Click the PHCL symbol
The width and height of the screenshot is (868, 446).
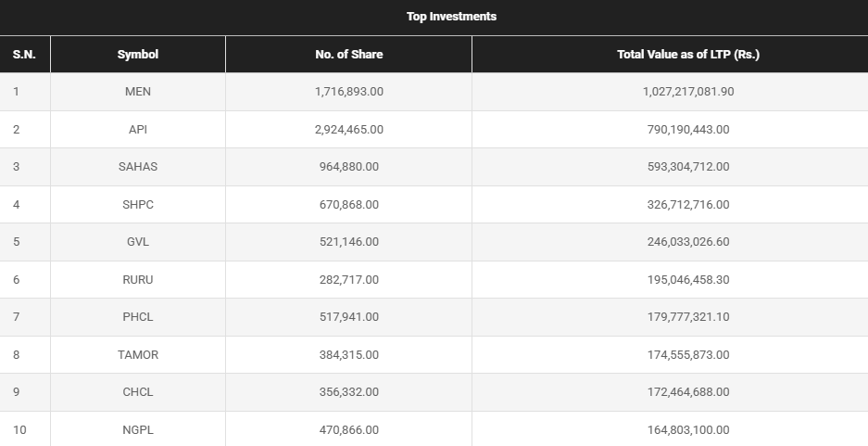click(137, 317)
